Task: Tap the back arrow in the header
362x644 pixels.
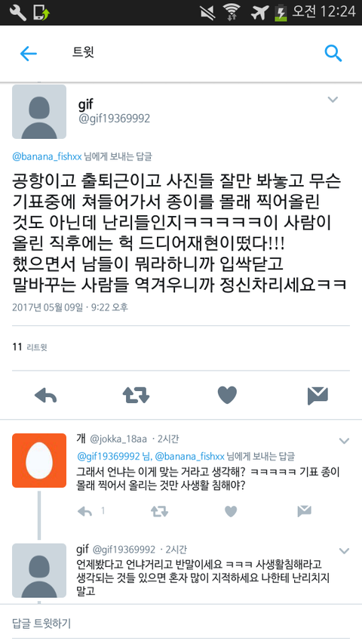Action: [x=29, y=54]
